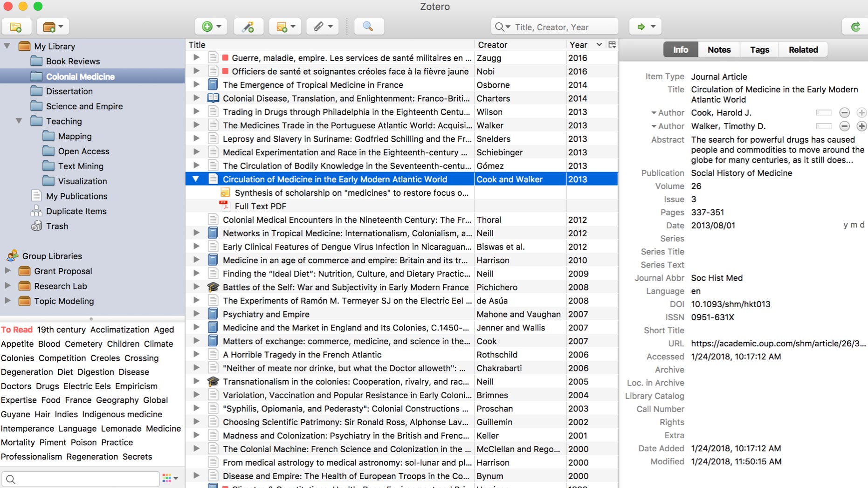Sort items by Creator column header

coord(520,45)
